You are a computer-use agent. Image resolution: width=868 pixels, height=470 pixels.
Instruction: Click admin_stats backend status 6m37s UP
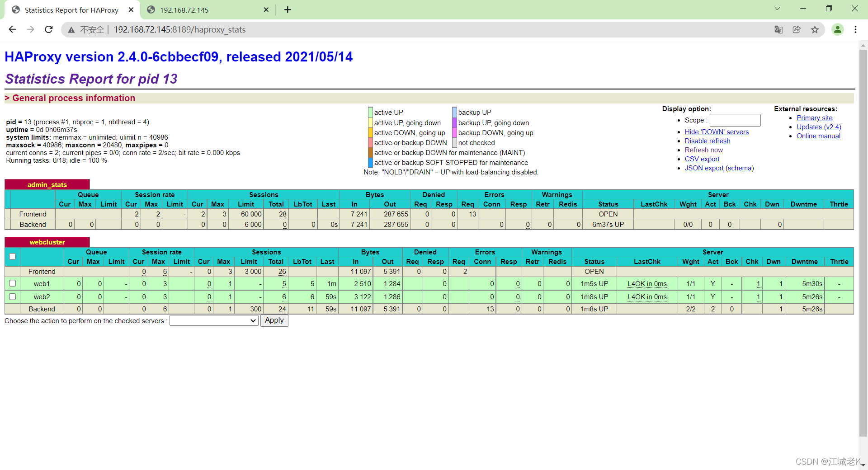click(x=608, y=224)
